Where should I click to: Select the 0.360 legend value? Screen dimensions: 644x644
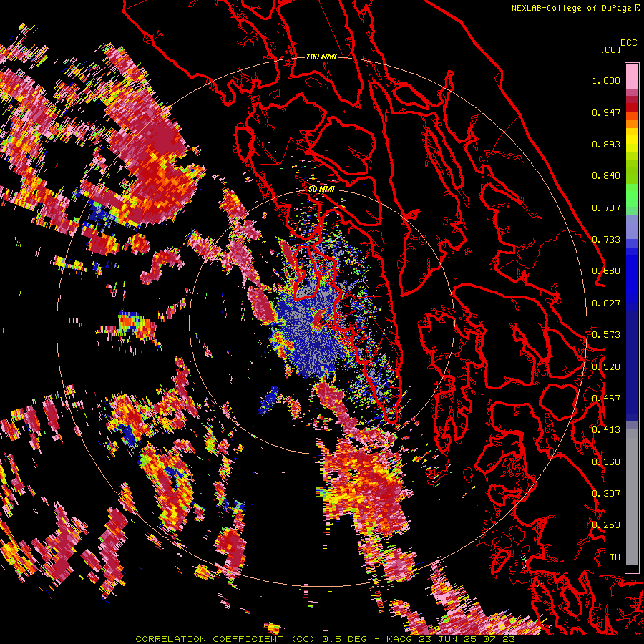(606, 462)
